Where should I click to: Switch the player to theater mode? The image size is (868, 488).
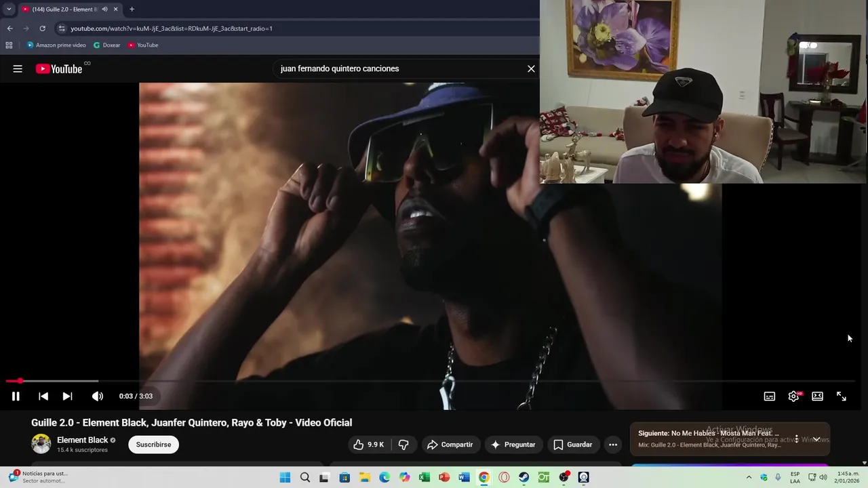818,396
